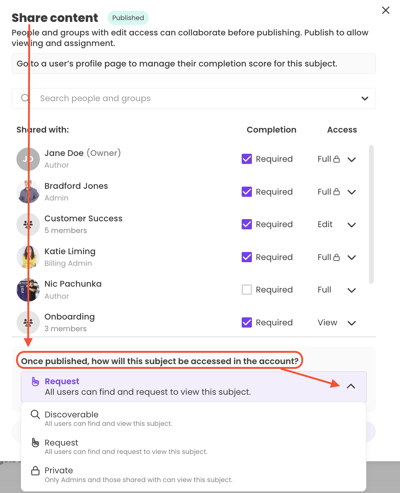Open the access dropdown for Customer Success

(x=352, y=225)
